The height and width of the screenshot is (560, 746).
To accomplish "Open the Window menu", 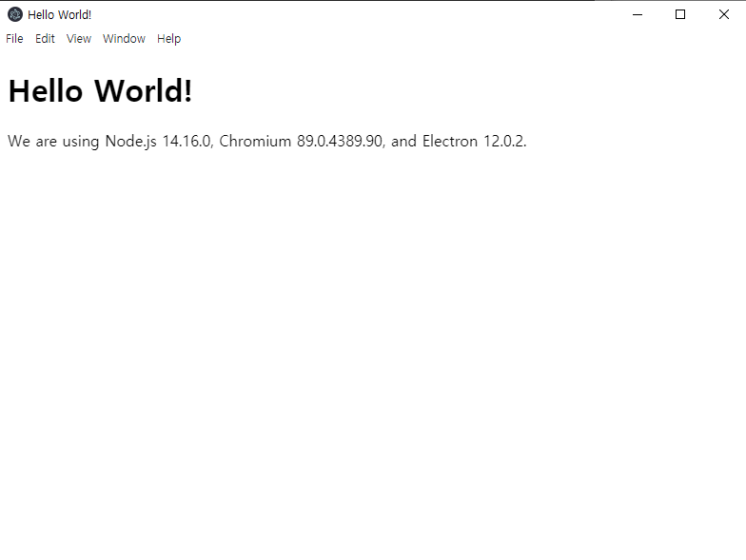I will (x=124, y=38).
